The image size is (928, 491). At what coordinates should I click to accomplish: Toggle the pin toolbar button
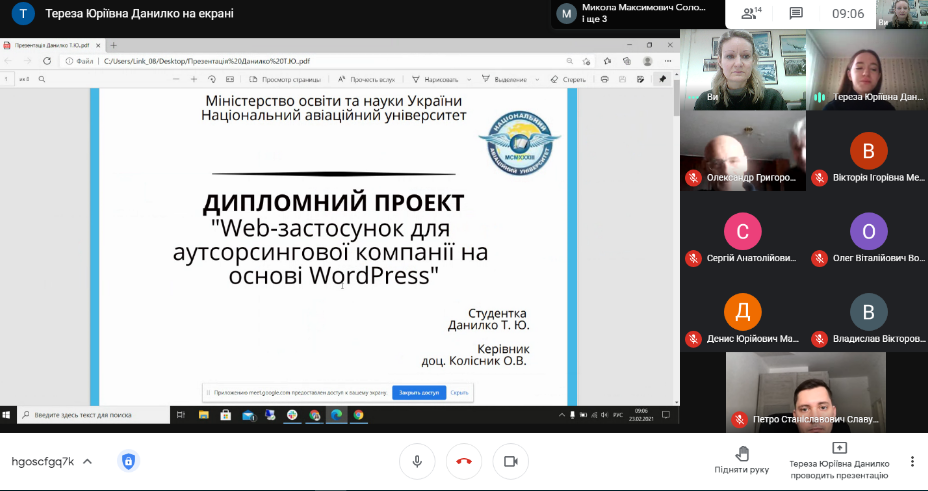662,79
